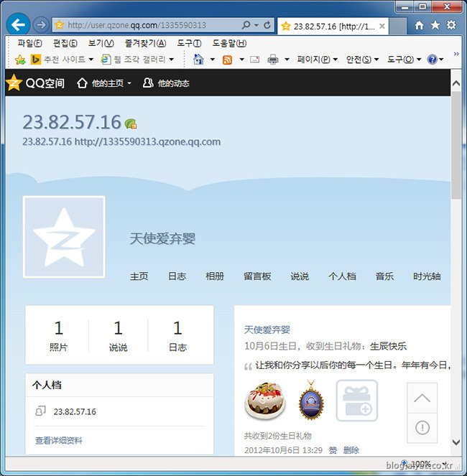Open the 他的动态 link

pyautogui.click(x=166, y=83)
